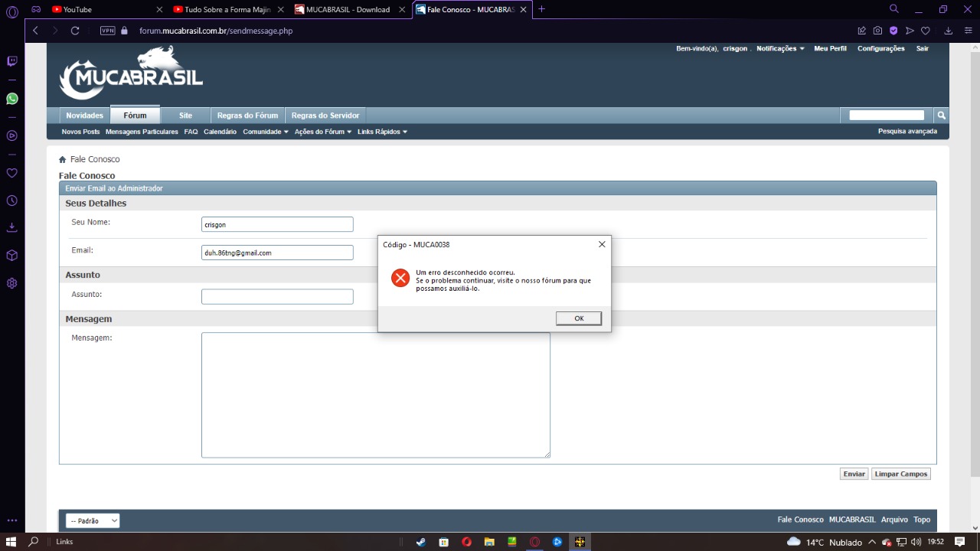980x551 pixels.
Task: Switch to the Novidades tab
Action: [x=84, y=116]
